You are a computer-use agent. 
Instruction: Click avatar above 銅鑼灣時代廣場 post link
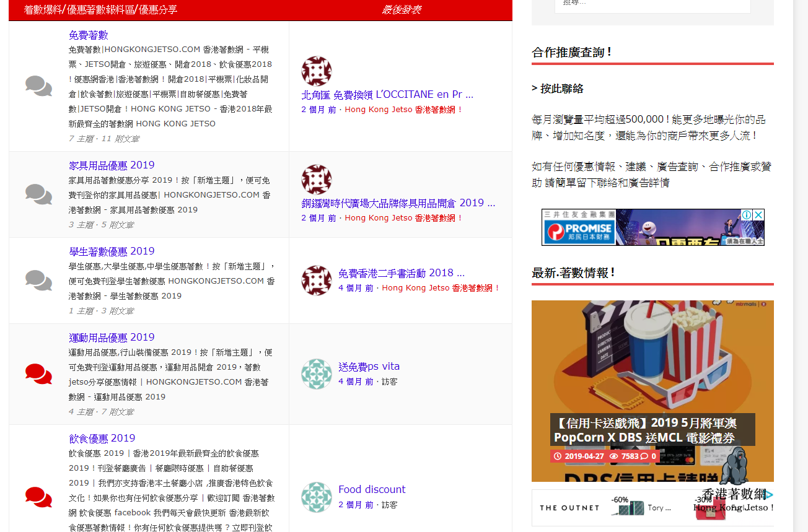[x=317, y=180]
